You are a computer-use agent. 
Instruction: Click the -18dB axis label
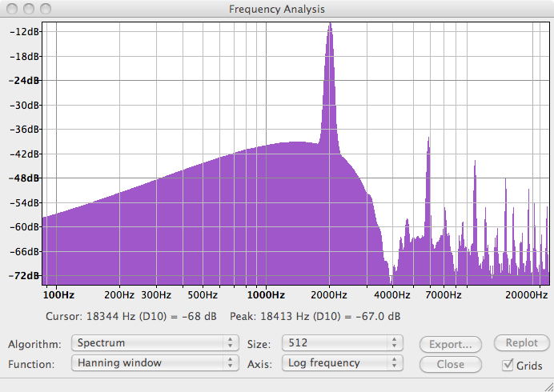coord(24,56)
